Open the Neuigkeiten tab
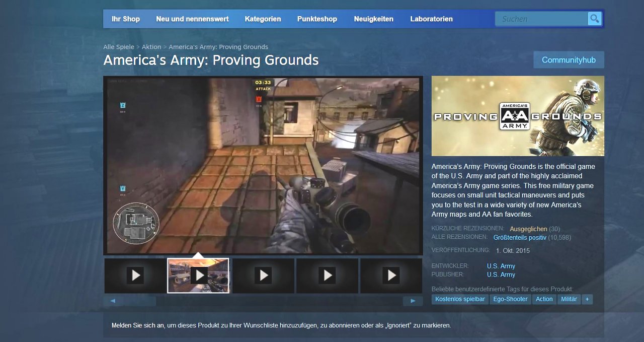The image size is (644, 342). [x=373, y=19]
